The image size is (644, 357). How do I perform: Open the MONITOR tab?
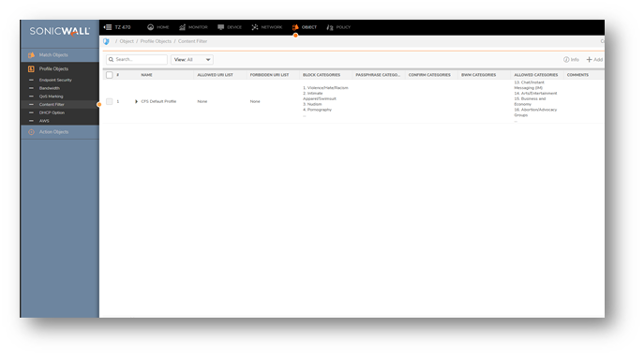pyautogui.click(x=198, y=27)
